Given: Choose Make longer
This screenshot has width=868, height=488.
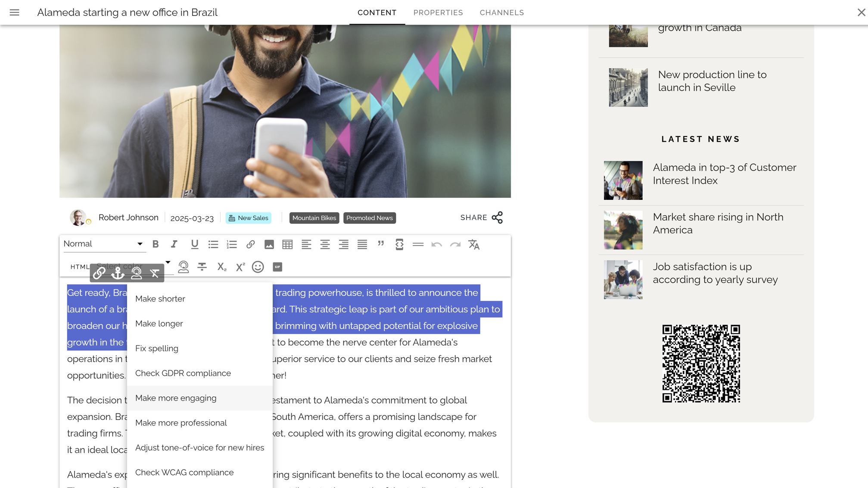Looking at the screenshot, I should pos(200,323).
